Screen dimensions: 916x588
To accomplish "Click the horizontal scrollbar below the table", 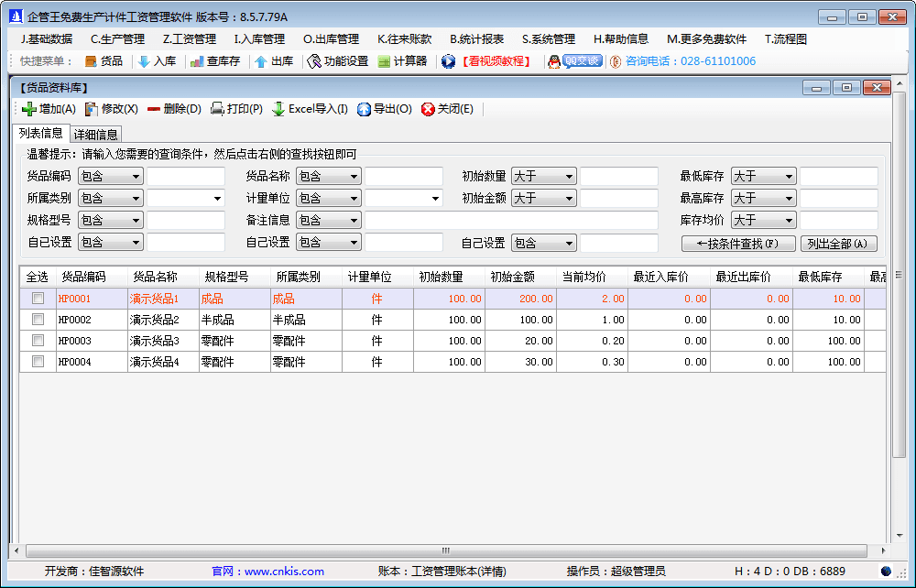I will click(x=446, y=550).
